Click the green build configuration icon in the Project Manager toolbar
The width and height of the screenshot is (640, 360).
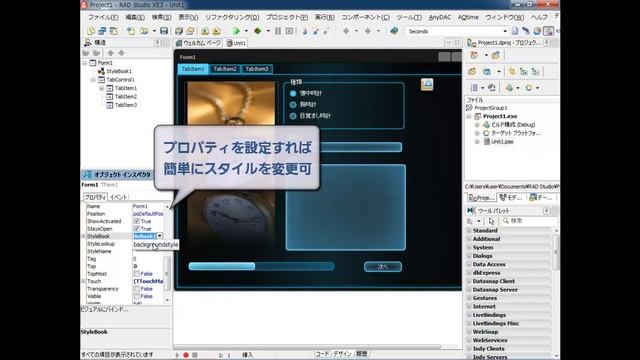click(x=509, y=88)
